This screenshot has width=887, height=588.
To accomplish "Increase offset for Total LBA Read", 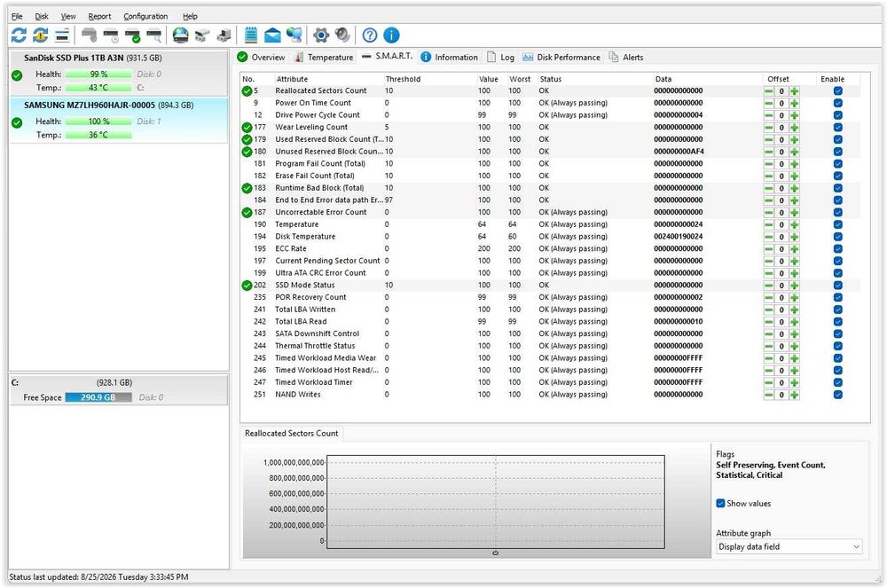I will click(794, 322).
